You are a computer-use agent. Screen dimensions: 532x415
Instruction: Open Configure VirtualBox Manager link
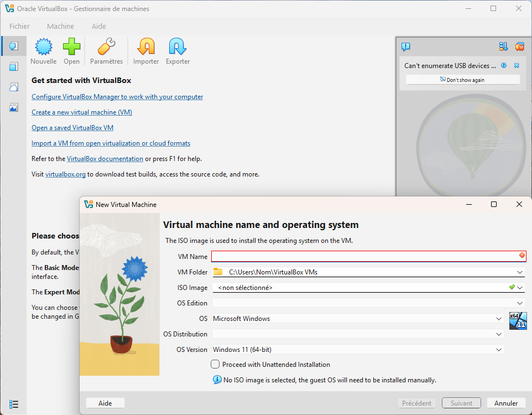[x=117, y=97]
